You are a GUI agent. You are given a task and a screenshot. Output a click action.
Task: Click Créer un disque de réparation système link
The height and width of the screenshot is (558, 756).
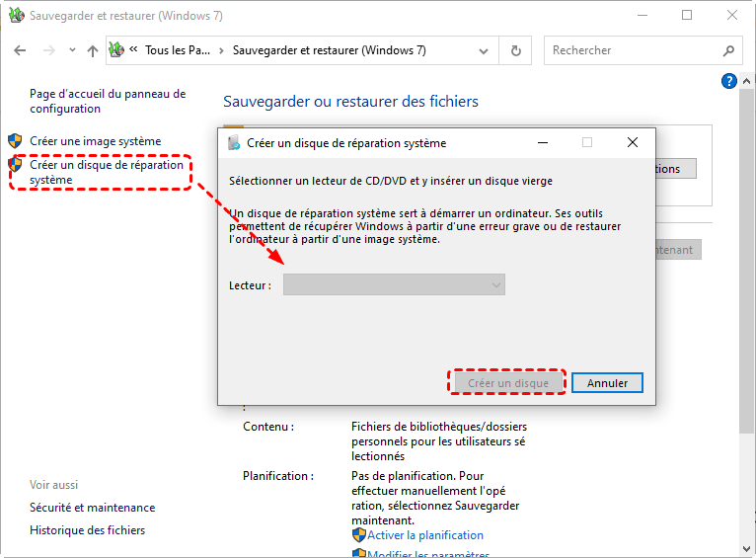[107, 172]
